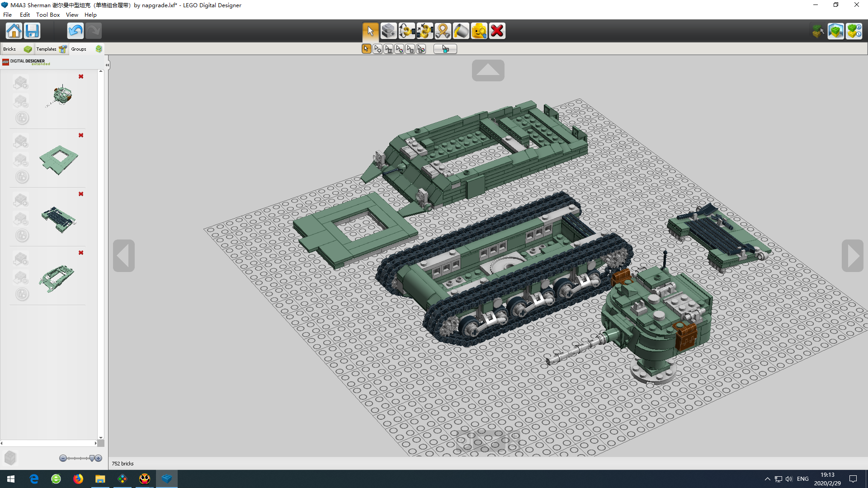Add bricks to the flat hull plate group
Image resolution: width=868 pixels, height=488 pixels.
[x=21, y=141]
